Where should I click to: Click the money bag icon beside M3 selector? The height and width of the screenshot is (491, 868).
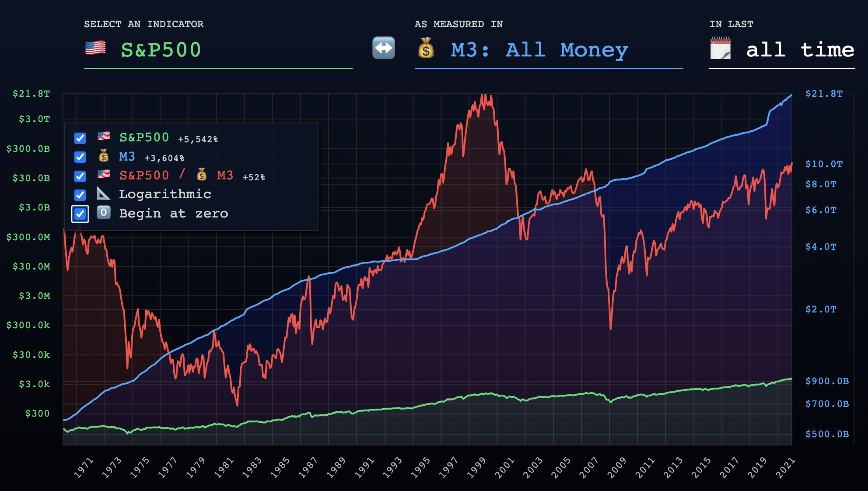[x=426, y=49]
